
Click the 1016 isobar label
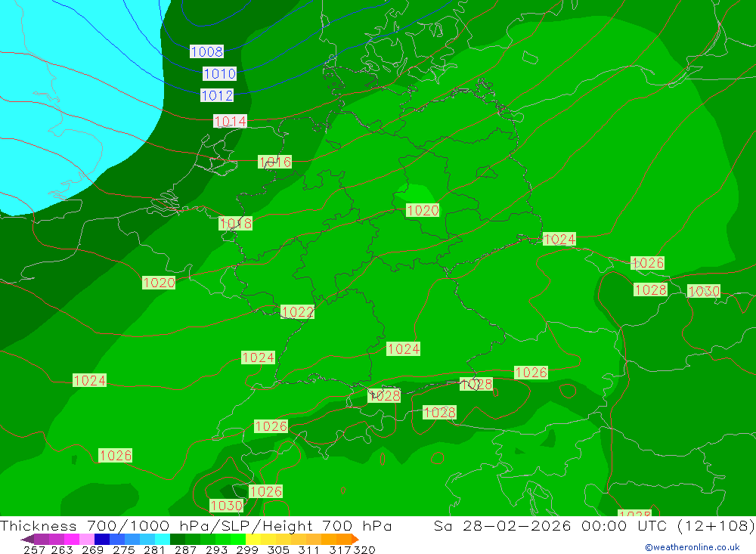pos(275,162)
